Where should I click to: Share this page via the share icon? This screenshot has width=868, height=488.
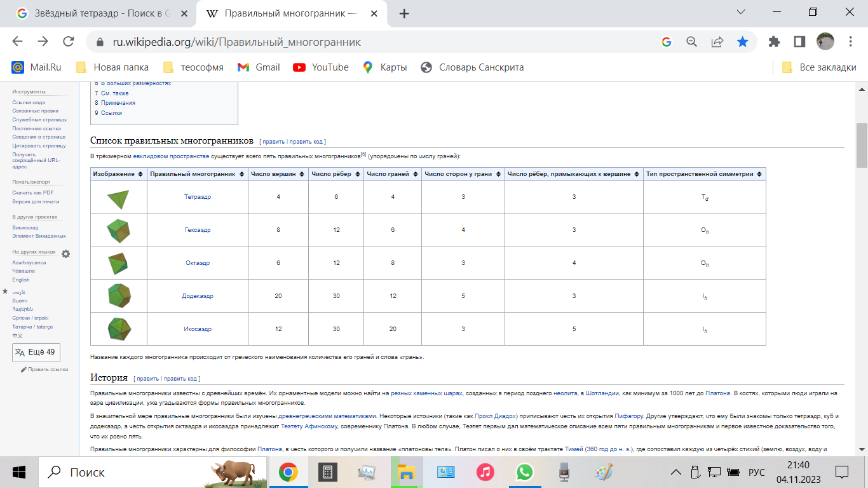717,42
